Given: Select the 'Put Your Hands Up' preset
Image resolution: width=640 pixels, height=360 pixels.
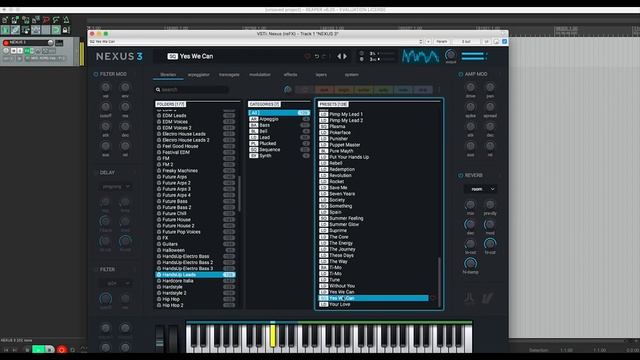Looking at the screenshot, I should [x=373, y=157].
